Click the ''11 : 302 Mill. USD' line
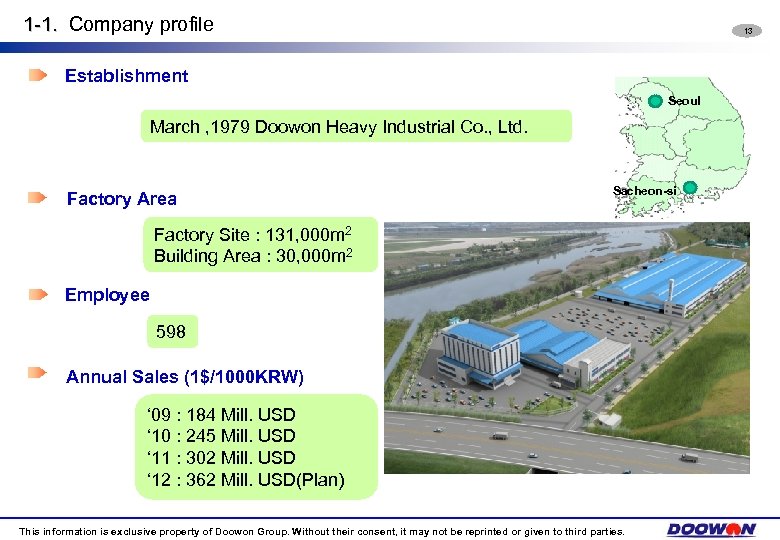Screen dimensions: 780x540 pos(221,457)
